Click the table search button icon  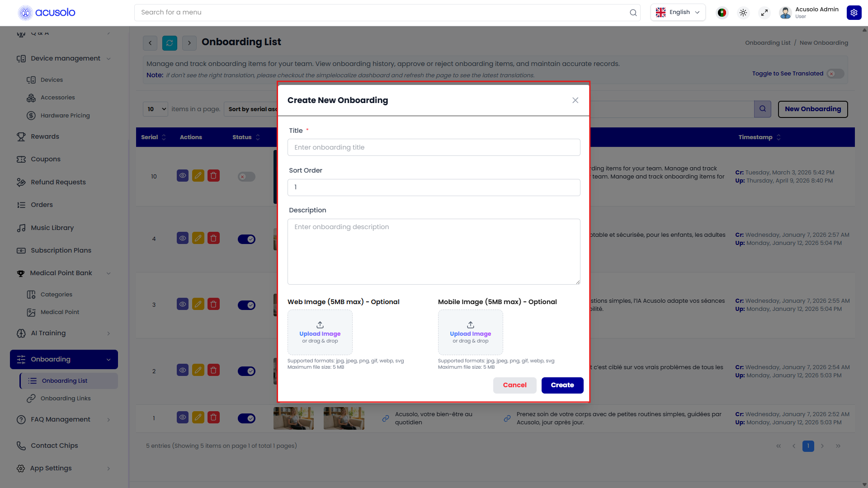763,109
